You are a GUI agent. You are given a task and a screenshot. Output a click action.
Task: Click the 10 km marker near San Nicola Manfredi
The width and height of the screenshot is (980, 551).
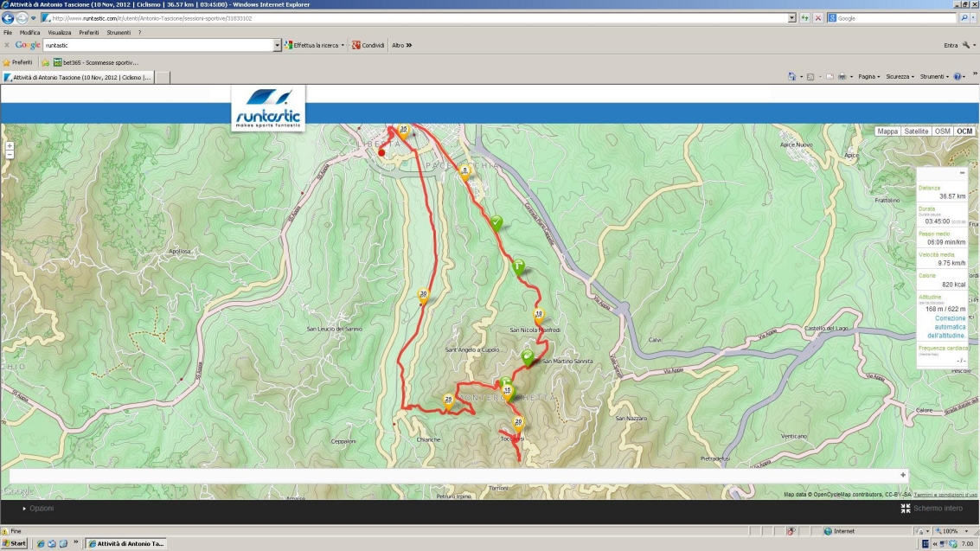539,316
